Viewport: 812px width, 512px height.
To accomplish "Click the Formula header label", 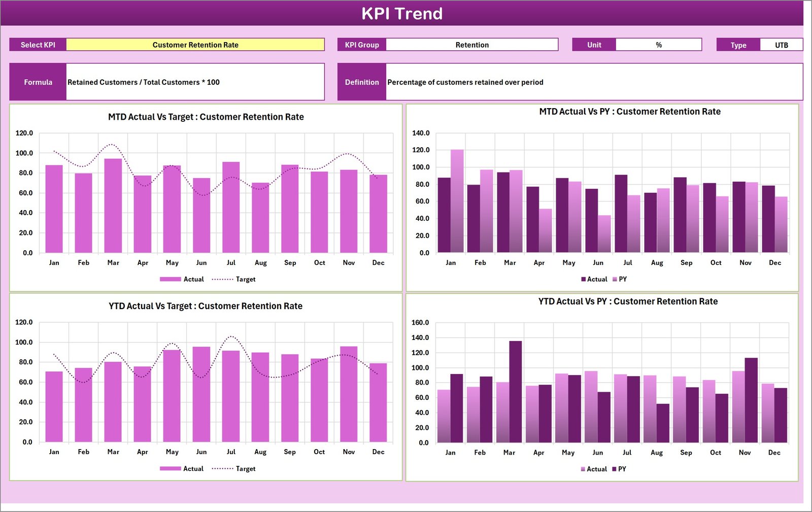I will (38, 82).
